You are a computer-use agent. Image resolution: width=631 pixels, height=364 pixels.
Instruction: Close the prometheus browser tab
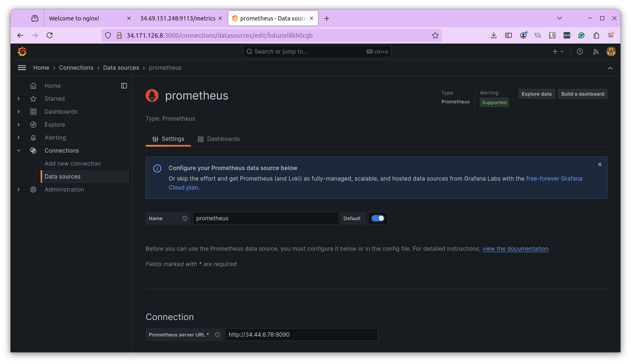[x=311, y=18]
